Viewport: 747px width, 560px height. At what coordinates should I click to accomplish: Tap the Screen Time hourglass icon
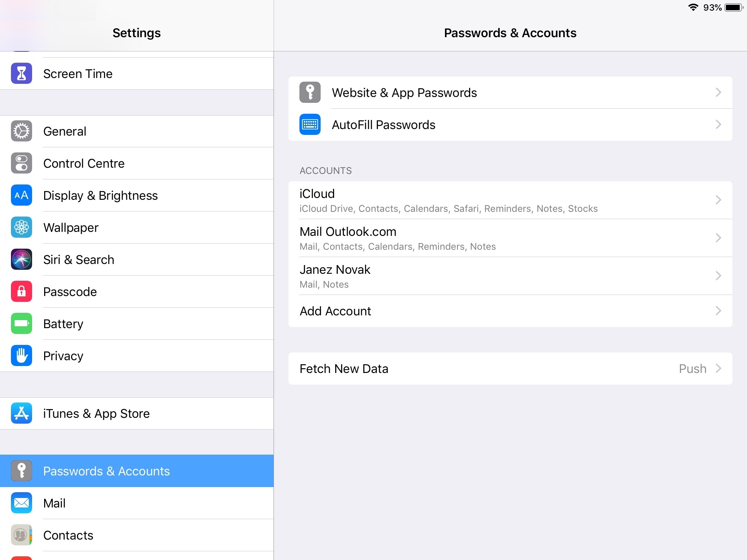point(22,74)
